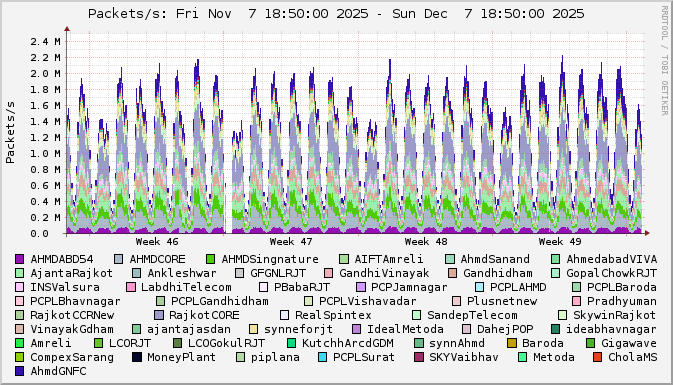
Task: Click the Week 46 axis label
Action: point(157,242)
